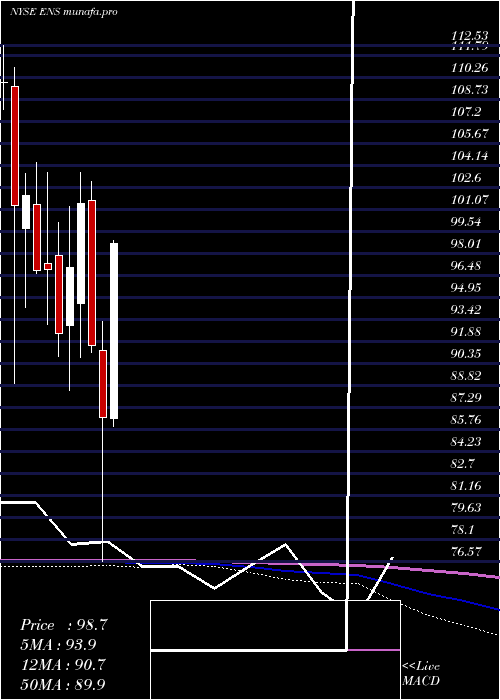Click the 91.88 price axis label
The image size is (500, 700).
[466, 332]
